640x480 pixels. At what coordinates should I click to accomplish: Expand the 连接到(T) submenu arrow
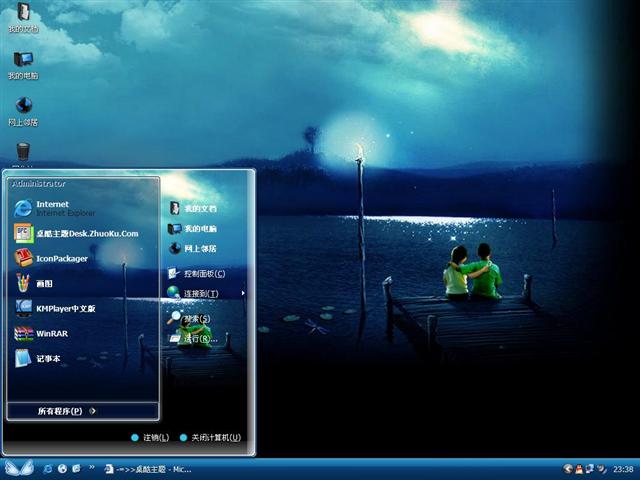pos(243,293)
